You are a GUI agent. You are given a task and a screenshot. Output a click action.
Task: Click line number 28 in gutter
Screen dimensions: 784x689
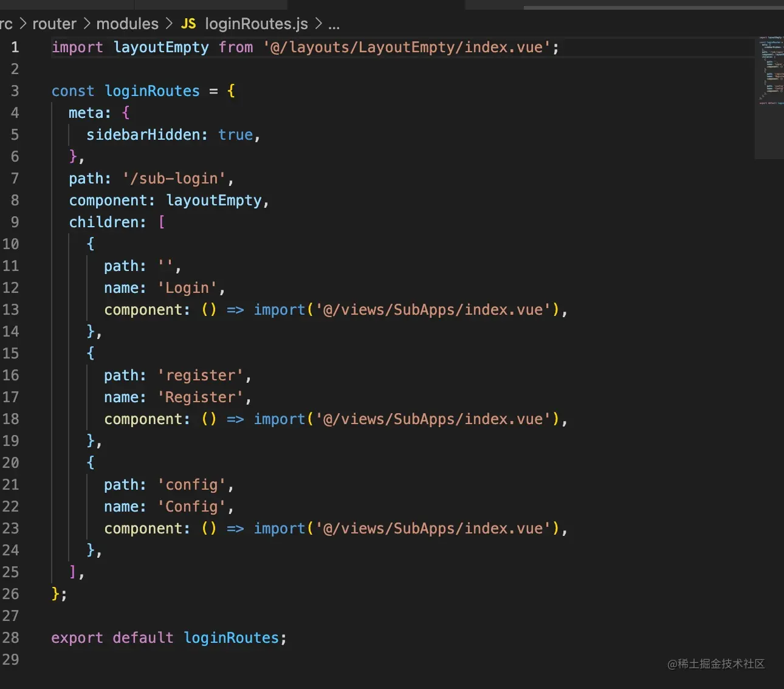[x=11, y=638]
